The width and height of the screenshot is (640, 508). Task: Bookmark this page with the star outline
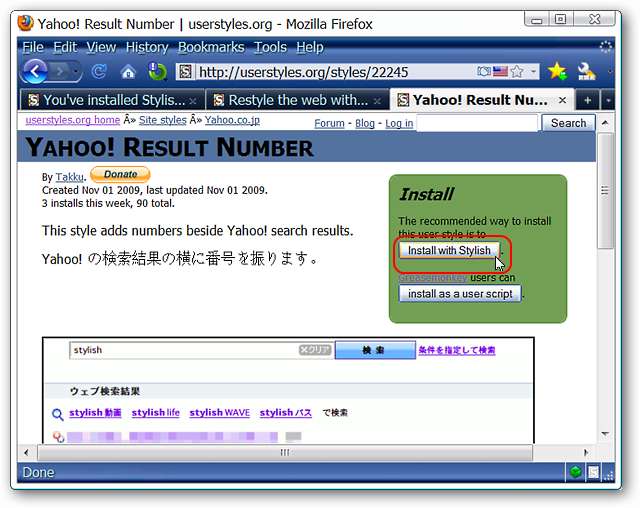[517, 72]
